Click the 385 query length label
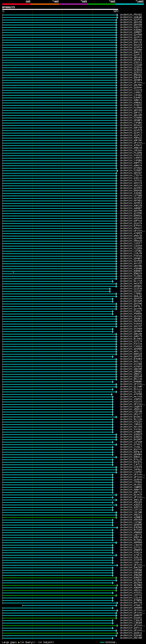 pos(115,11)
